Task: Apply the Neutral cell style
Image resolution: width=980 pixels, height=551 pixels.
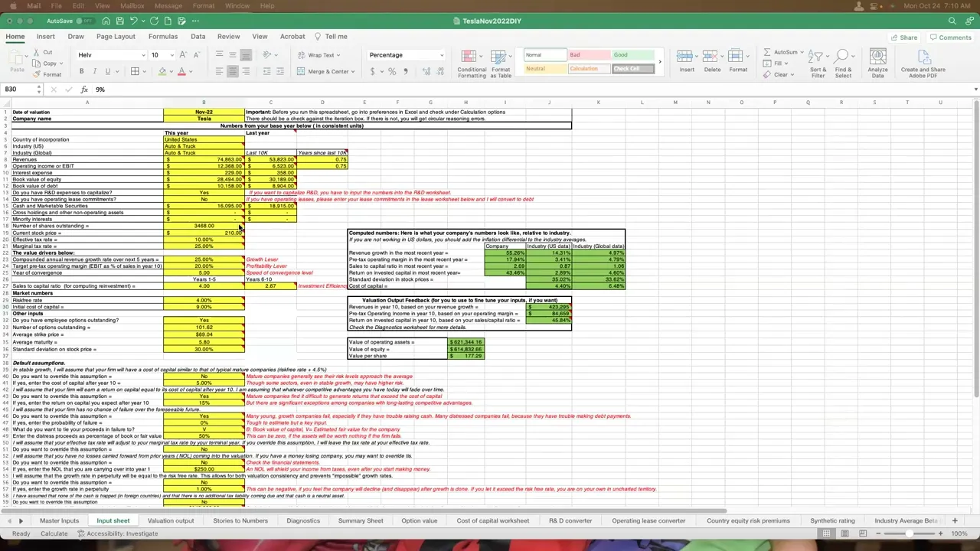Action: (x=545, y=69)
